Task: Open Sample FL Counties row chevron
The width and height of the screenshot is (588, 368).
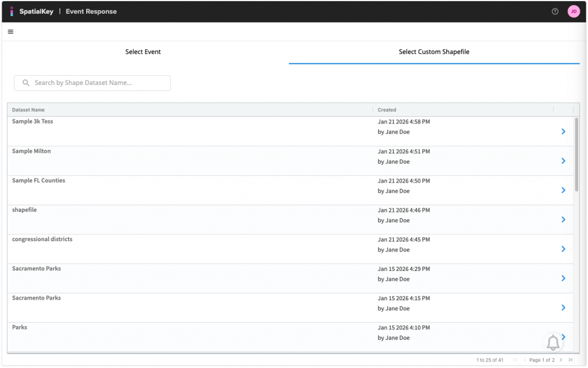Action: click(563, 190)
